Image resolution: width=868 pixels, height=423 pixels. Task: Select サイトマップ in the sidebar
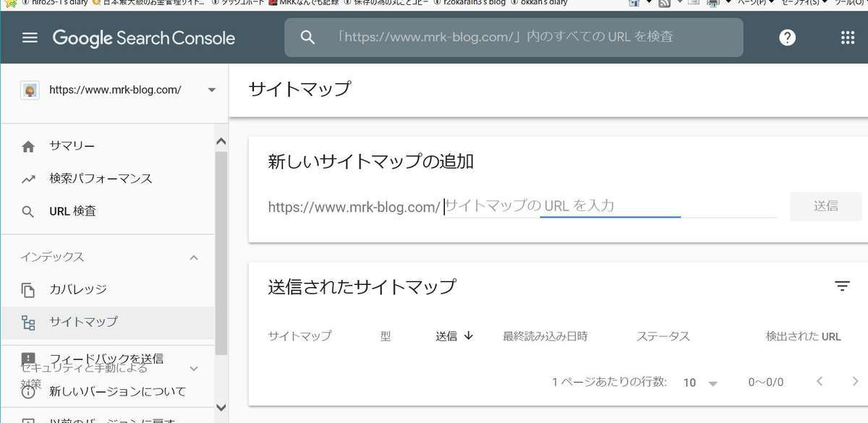tap(108, 322)
